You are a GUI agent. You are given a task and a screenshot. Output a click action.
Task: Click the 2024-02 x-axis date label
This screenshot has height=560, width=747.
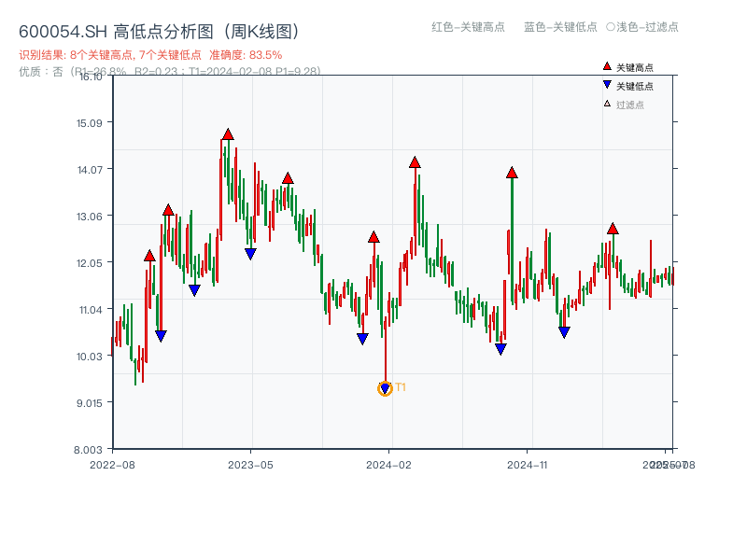point(388,463)
